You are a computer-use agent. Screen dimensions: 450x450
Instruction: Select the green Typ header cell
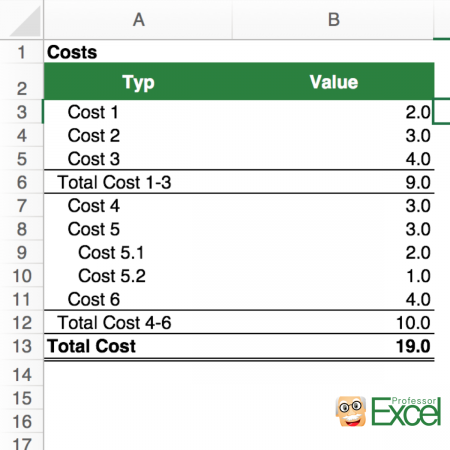click(138, 81)
